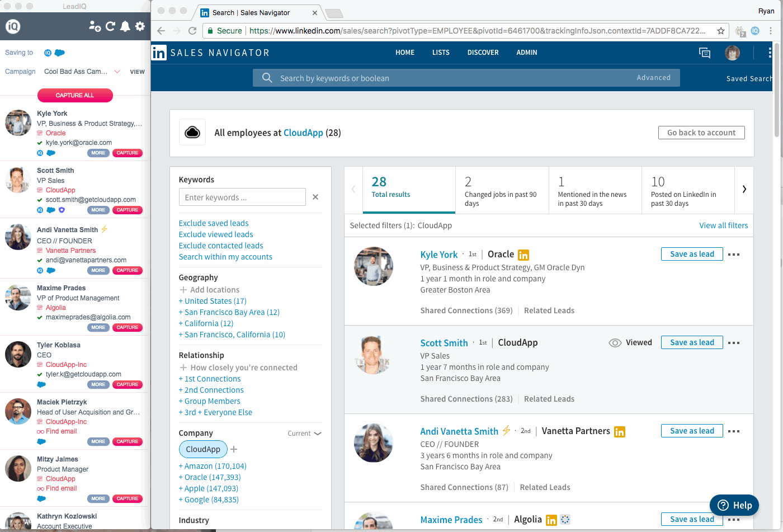The height and width of the screenshot is (532, 783).
Task: Open ADMIN menu
Action: 527,53
